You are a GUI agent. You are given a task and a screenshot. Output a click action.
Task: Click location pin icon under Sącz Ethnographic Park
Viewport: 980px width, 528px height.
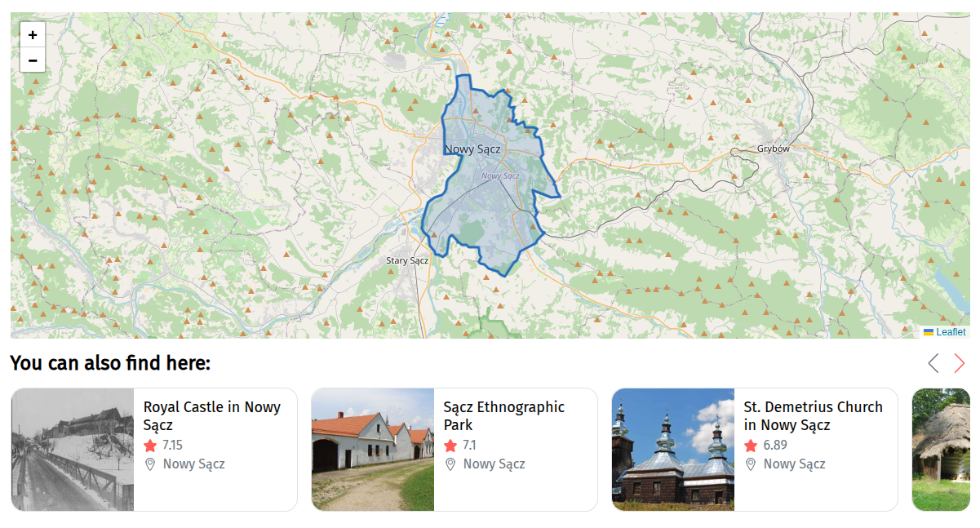(450, 464)
